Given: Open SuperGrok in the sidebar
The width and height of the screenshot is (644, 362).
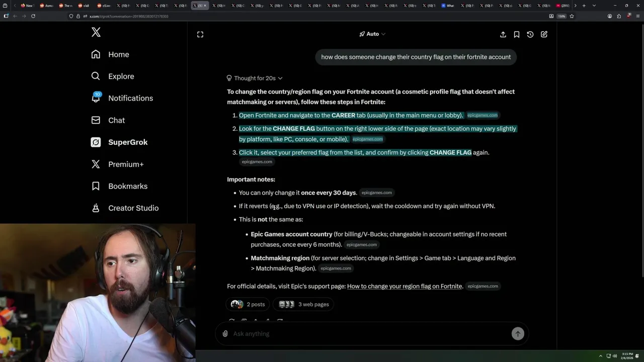Looking at the screenshot, I should [x=119, y=142].
